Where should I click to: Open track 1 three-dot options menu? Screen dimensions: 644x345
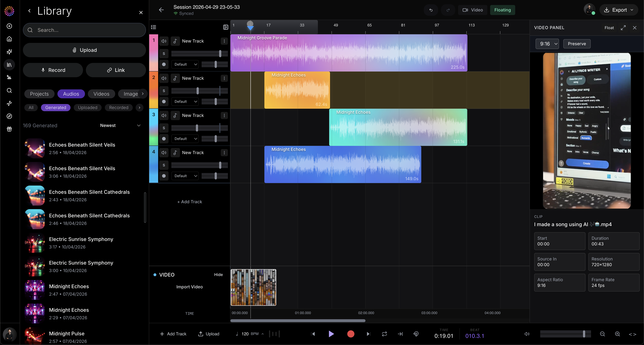pos(224,41)
